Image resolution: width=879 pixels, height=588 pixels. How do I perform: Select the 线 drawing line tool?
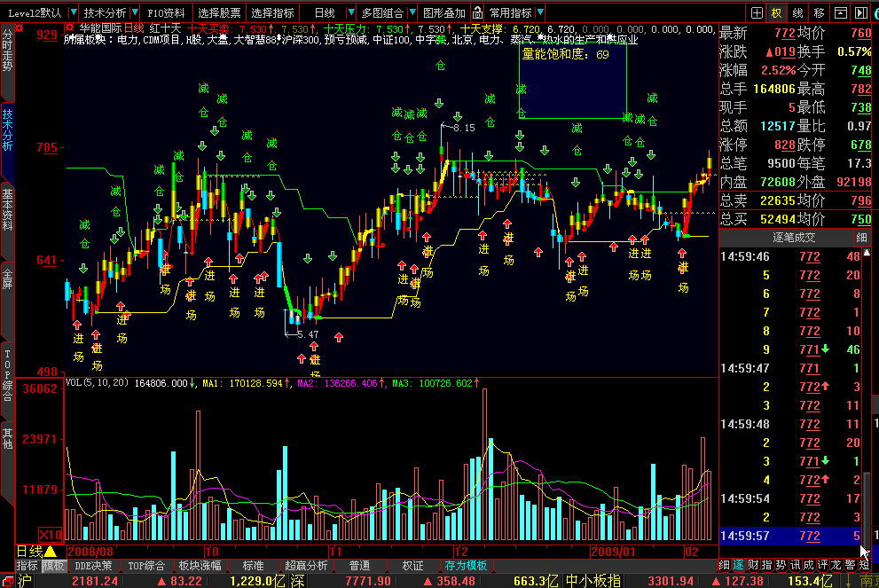pyautogui.click(x=797, y=13)
